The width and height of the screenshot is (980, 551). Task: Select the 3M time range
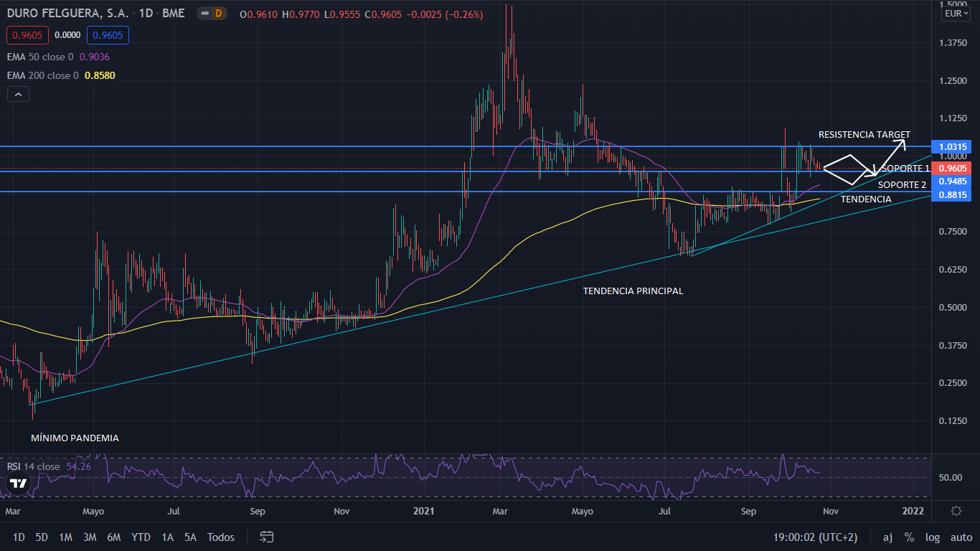click(x=90, y=537)
